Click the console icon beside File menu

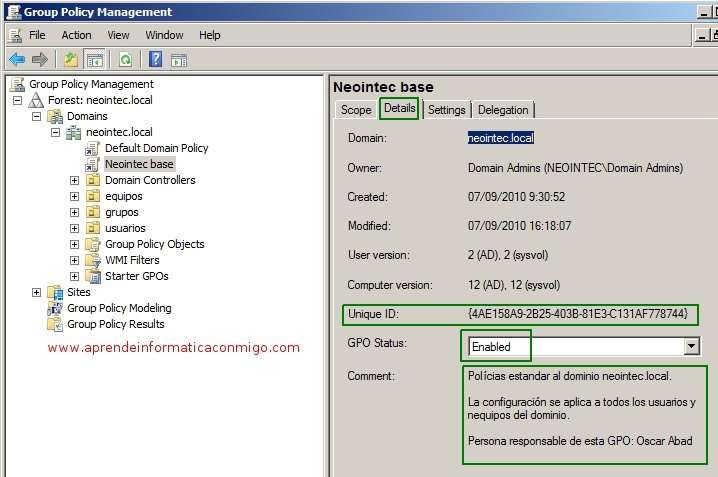point(15,35)
